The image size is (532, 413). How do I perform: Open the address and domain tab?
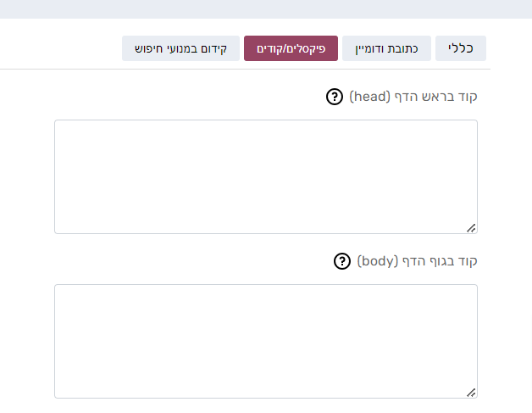click(x=388, y=48)
